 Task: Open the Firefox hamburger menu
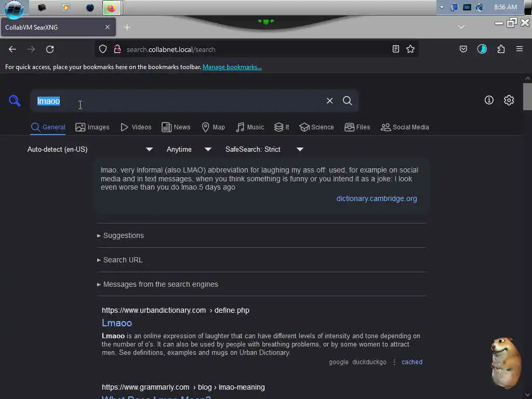(519, 49)
